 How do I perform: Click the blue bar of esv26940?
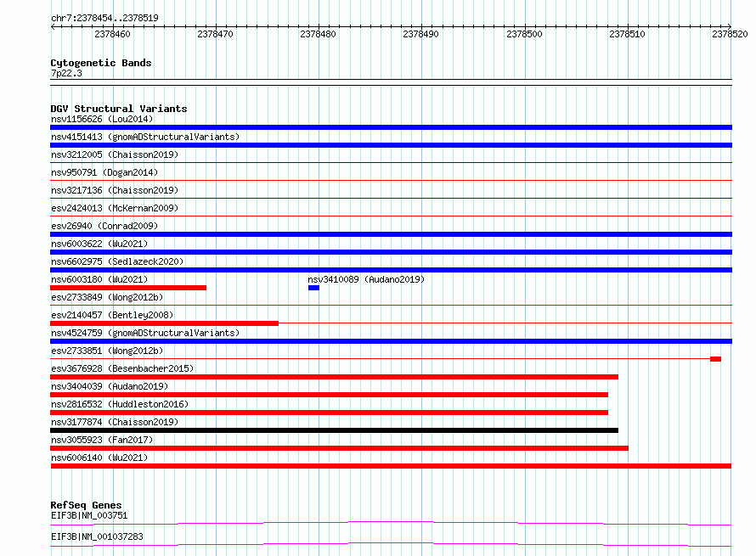391,234
